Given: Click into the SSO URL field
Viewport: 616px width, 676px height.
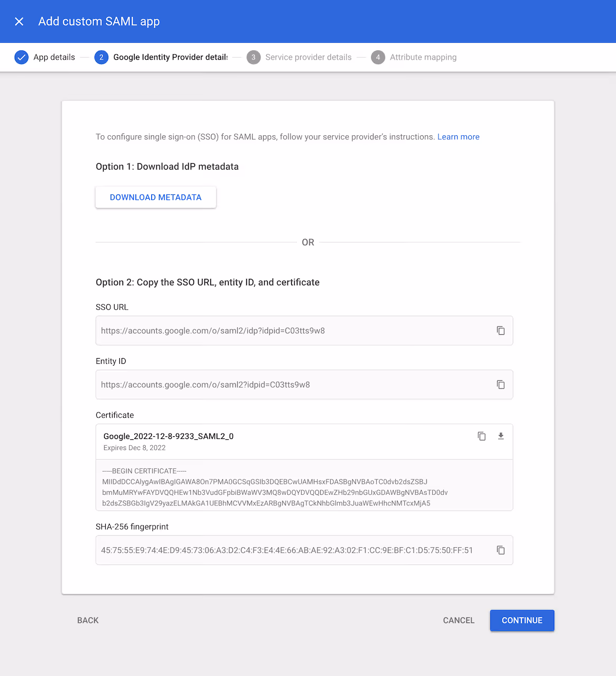Looking at the screenshot, I should [x=304, y=331].
